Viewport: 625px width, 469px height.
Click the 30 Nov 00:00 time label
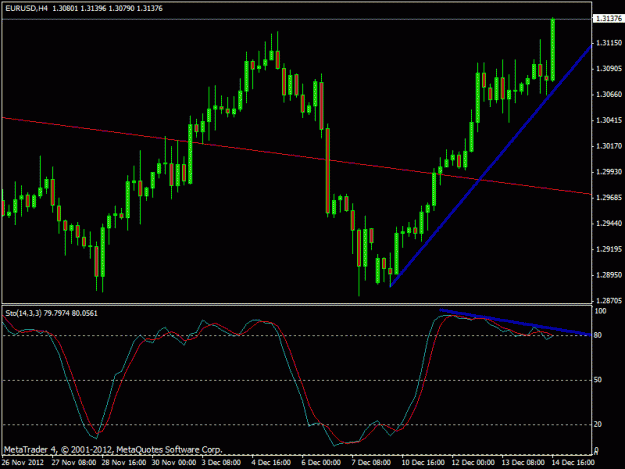[174, 463]
